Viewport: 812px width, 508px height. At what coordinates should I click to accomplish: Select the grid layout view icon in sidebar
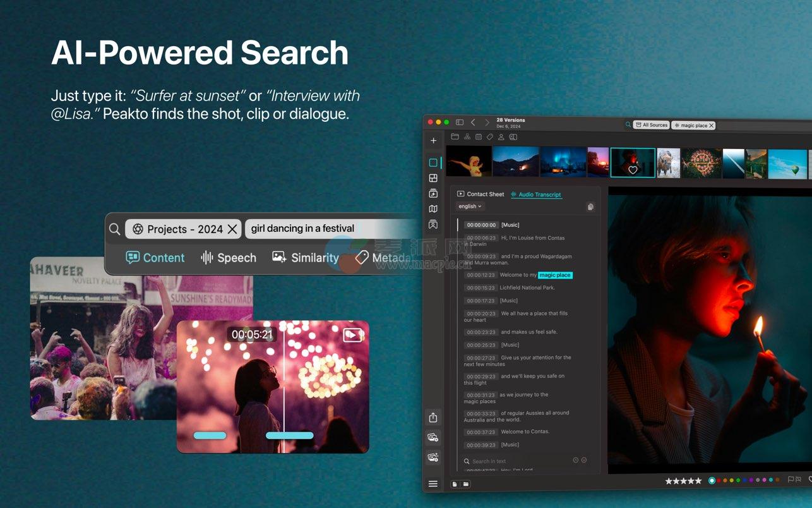tap(433, 178)
